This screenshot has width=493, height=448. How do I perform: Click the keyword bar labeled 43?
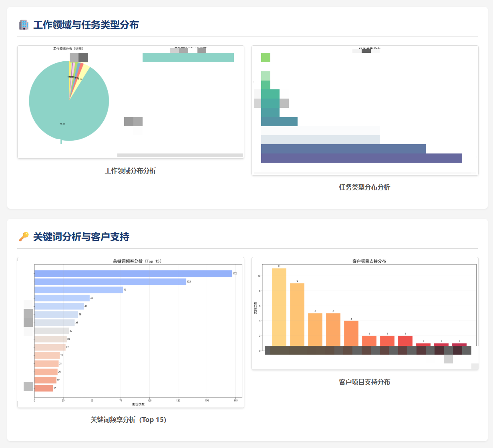click(x=59, y=306)
